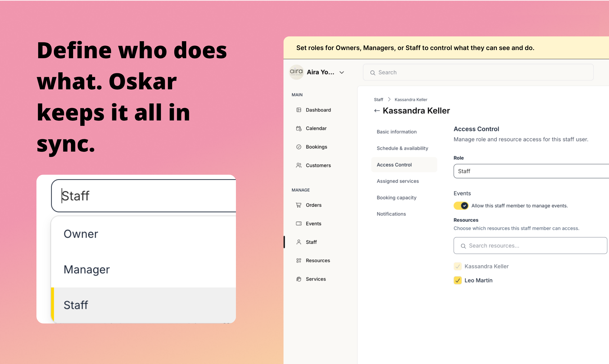Click the Customers icon under Main

299,165
